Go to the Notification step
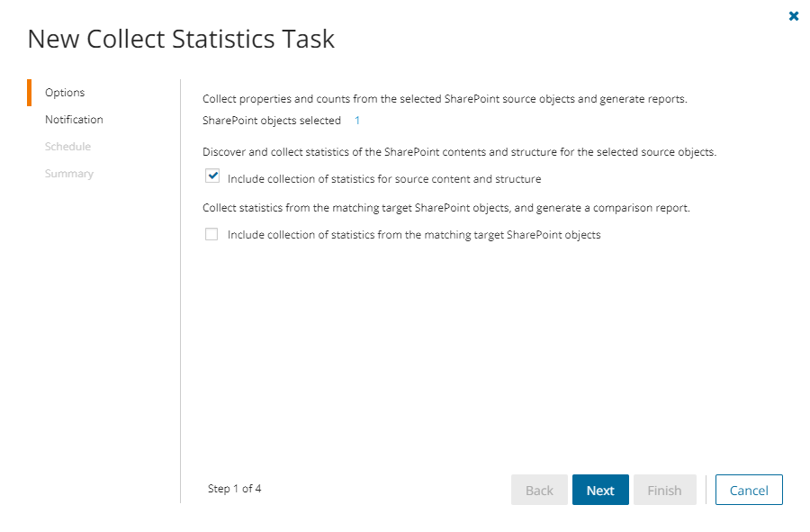 [74, 120]
